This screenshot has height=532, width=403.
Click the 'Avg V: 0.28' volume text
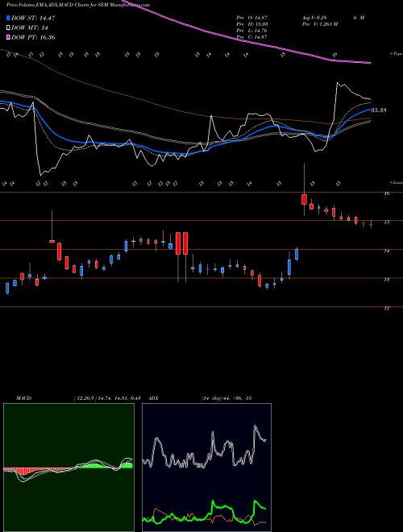[314, 18]
